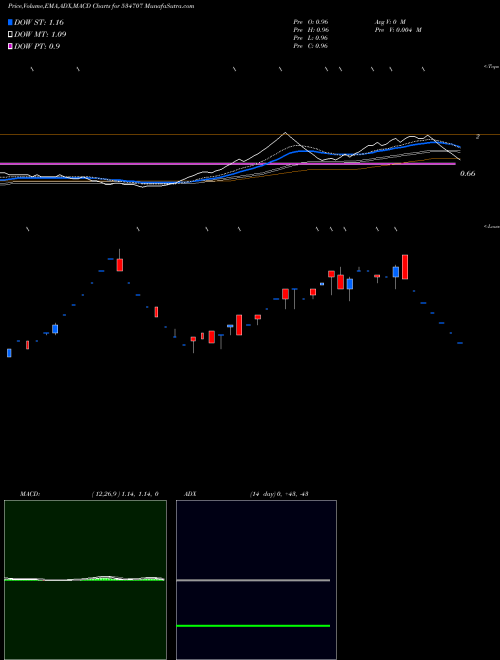Click the magenta DOW PT legend swatch
The image size is (500, 660).
click(11, 46)
